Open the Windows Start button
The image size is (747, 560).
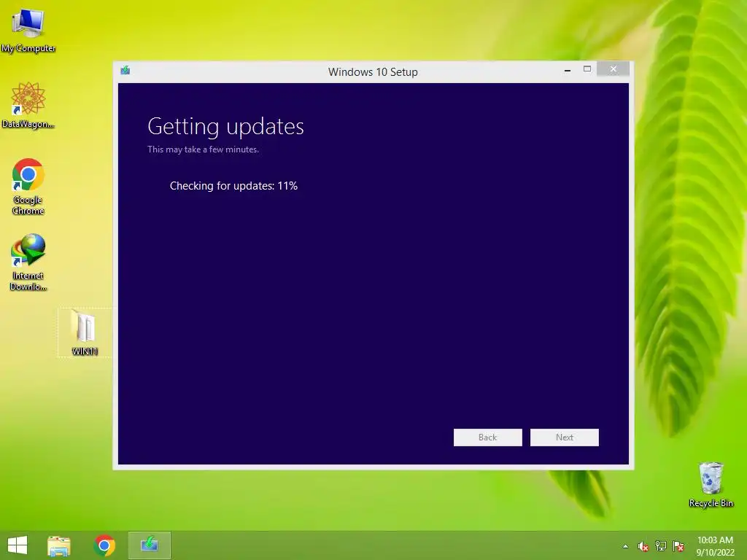(x=18, y=545)
